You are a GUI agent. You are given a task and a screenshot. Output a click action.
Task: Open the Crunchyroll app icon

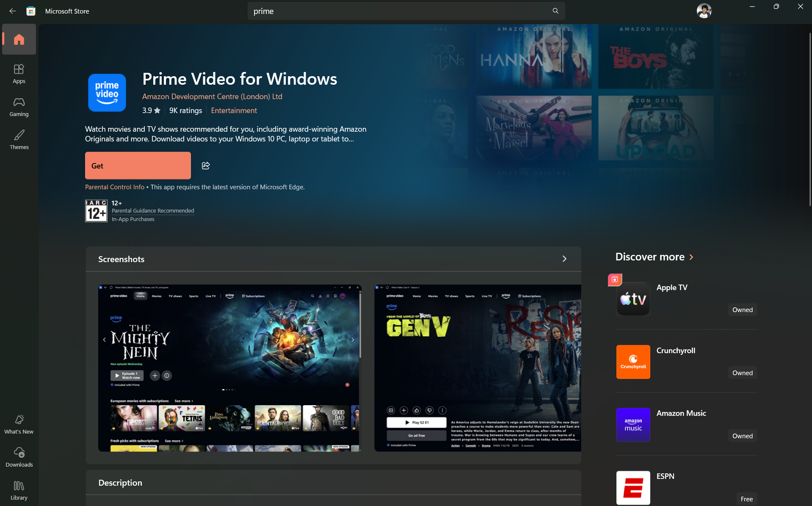click(633, 362)
